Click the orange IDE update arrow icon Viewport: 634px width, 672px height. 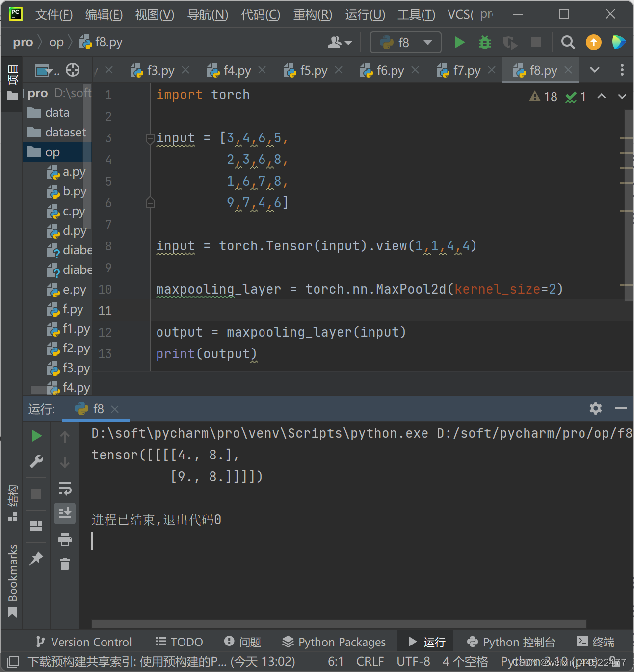594,43
